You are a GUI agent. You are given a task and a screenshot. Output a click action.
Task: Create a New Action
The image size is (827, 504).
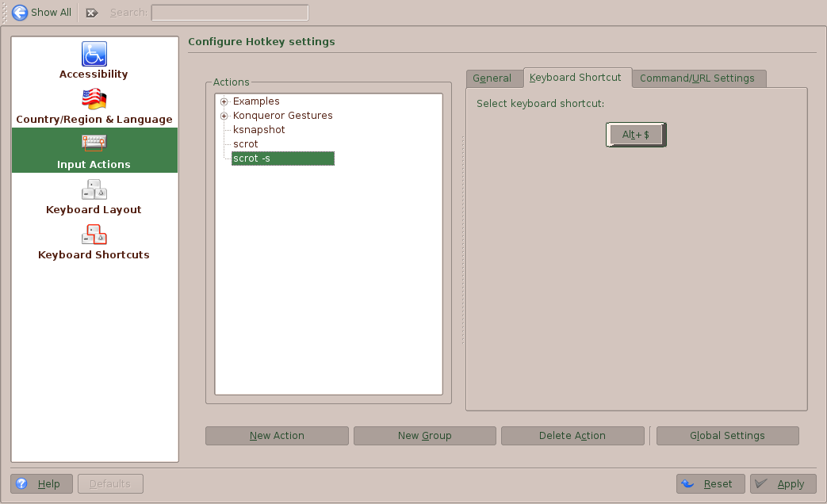tap(277, 436)
